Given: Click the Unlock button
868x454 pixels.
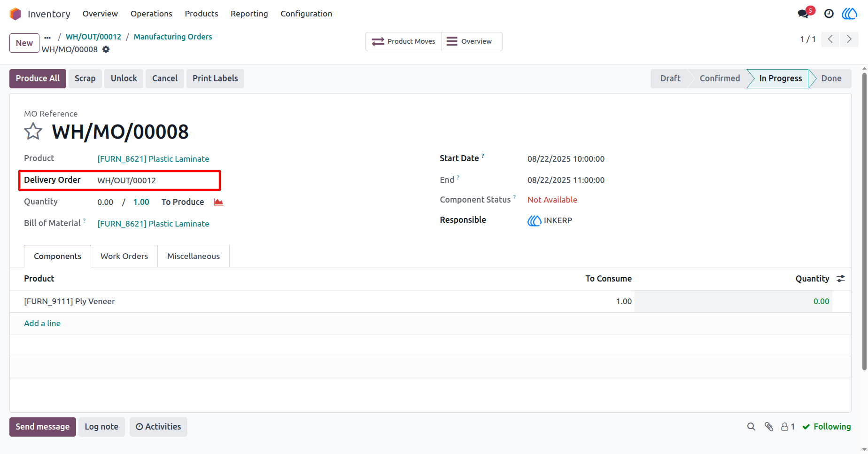Looking at the screenshot, I should (124, 78).
